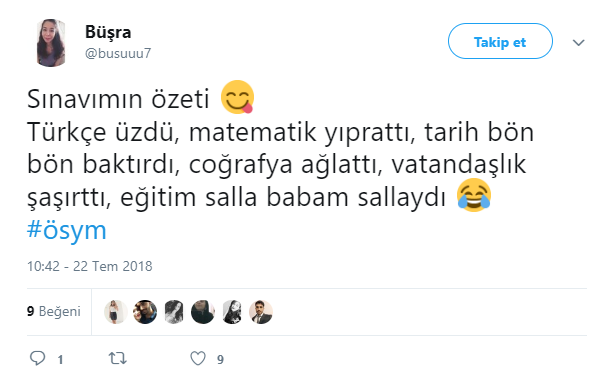
Task: Click the reply speech bubble icon
Action: 38,358
